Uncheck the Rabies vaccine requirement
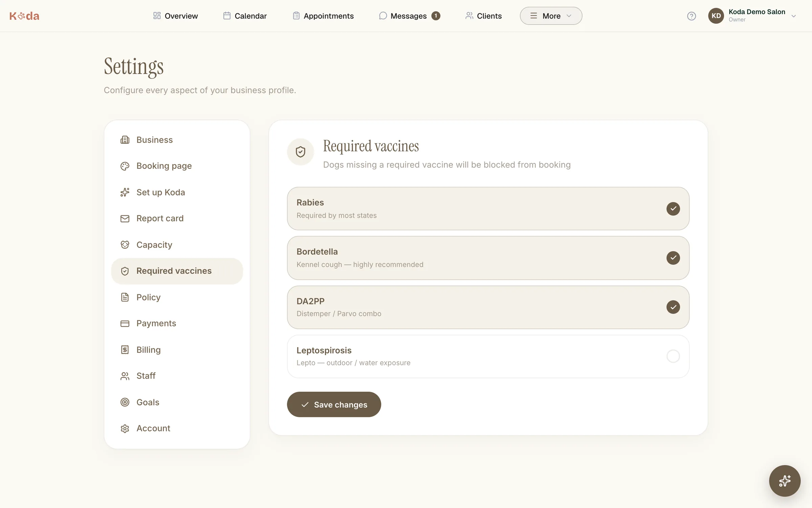This screenshot has width=812, height=508. tap(673, 209)
